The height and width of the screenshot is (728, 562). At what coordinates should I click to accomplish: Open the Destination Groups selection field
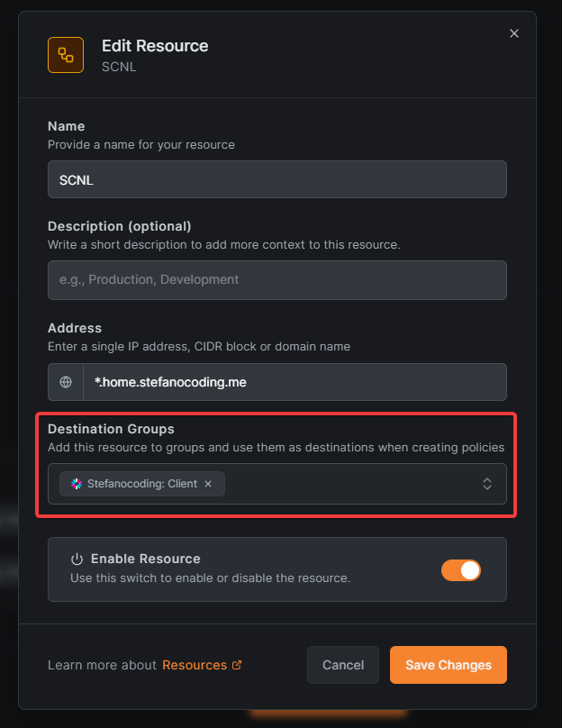pos(351,484)
